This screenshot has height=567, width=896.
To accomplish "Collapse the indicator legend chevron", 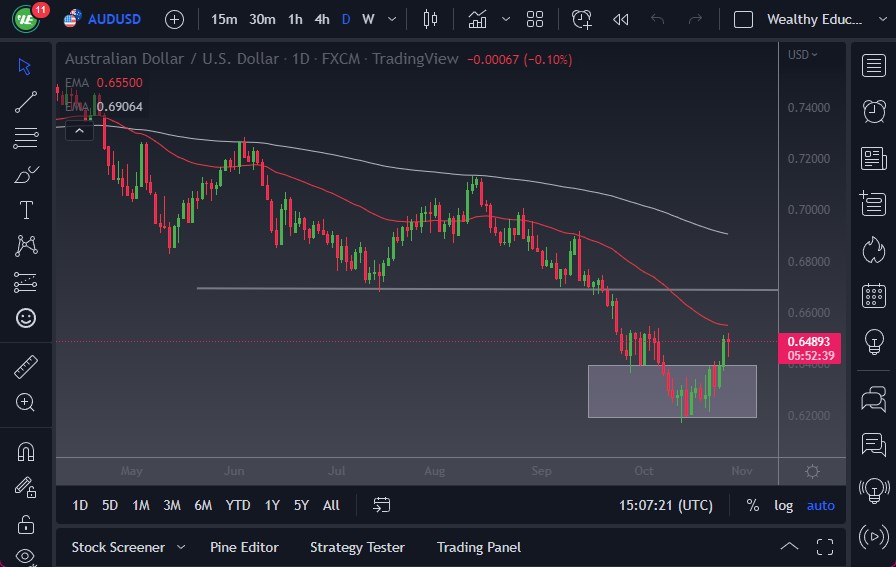I will 78,129.
